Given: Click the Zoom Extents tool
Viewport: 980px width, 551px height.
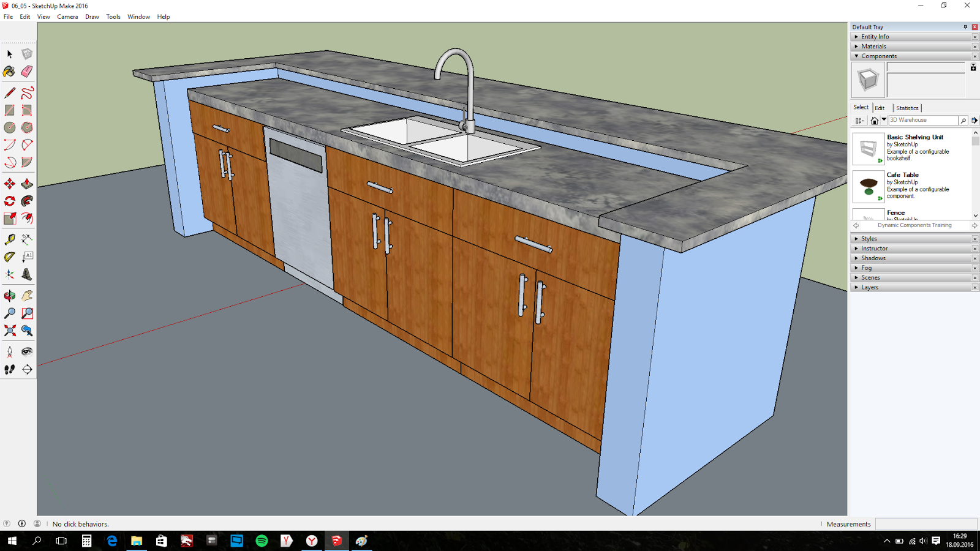Looking at the screenshot, I should click(x=10, y=331).
